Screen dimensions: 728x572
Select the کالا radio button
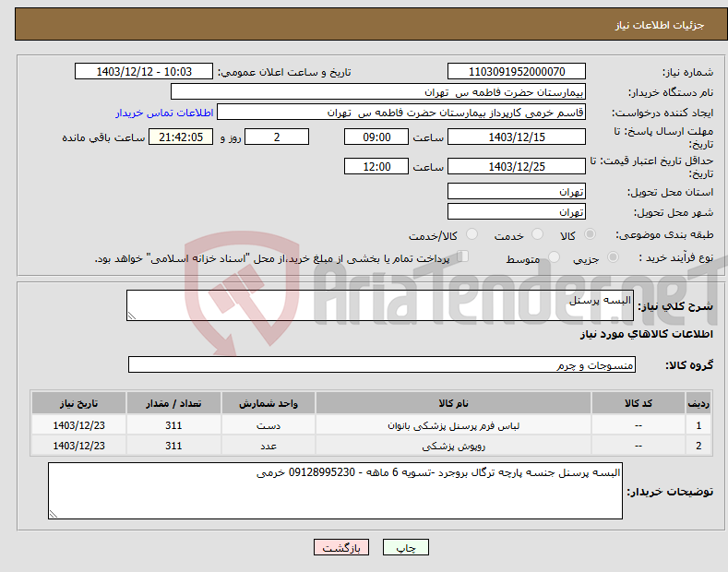[x=591, y=234]
